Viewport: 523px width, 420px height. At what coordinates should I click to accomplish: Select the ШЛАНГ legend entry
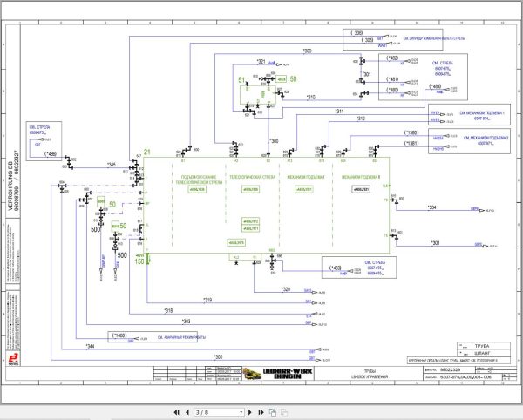coord(482,353)
